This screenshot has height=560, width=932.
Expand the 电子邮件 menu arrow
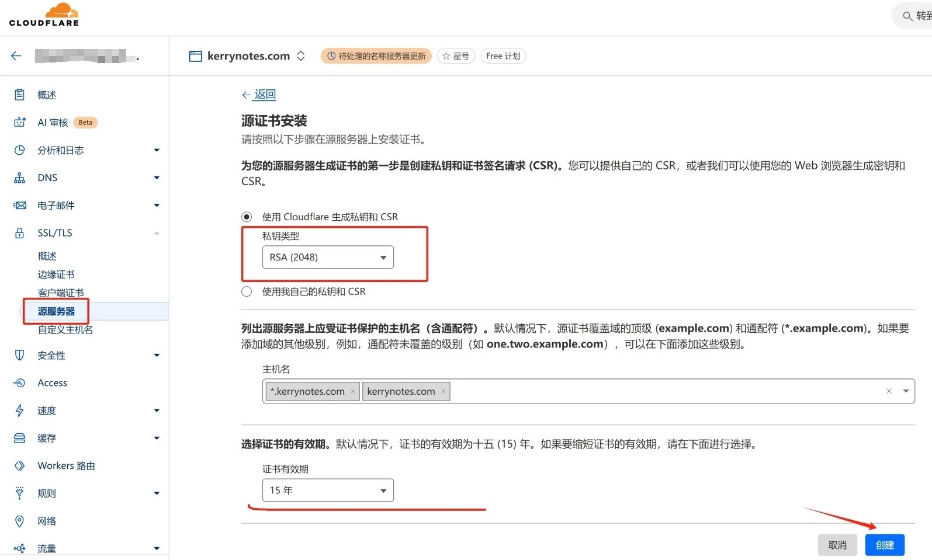click(157, 206)
